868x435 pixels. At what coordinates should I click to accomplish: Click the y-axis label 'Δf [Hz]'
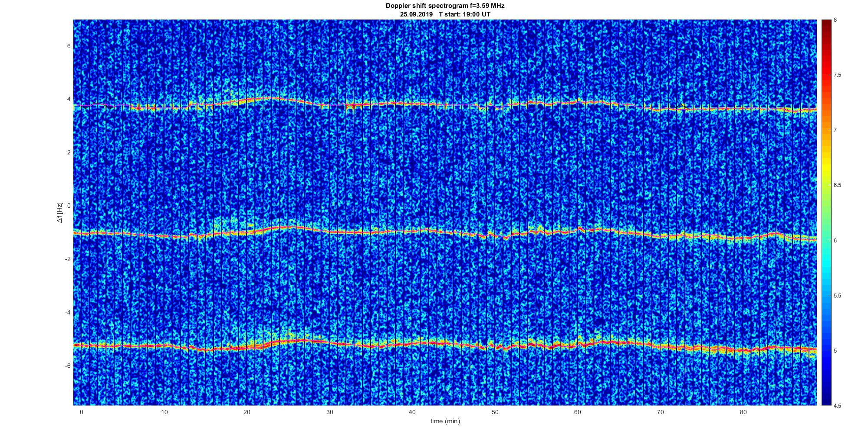tap(59, 213)
